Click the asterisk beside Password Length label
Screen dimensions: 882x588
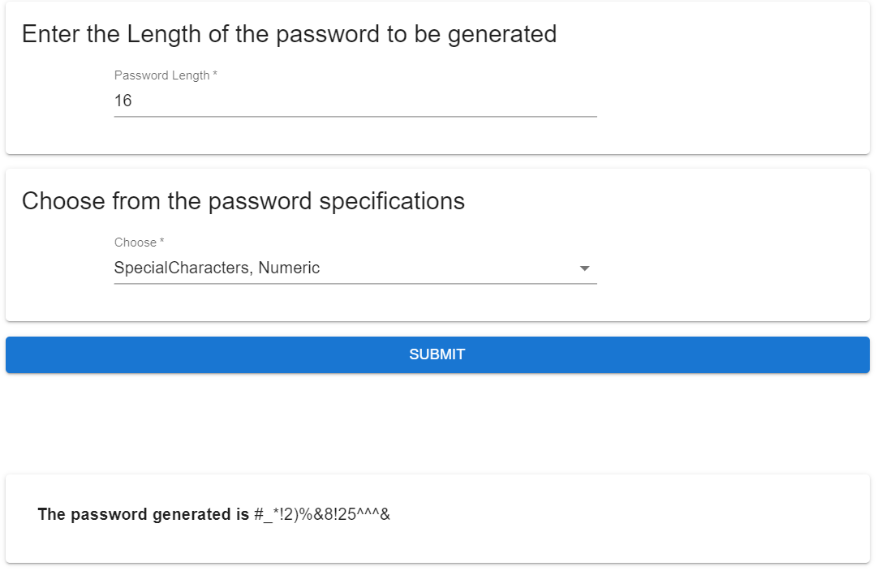click(x=215, y=75)
